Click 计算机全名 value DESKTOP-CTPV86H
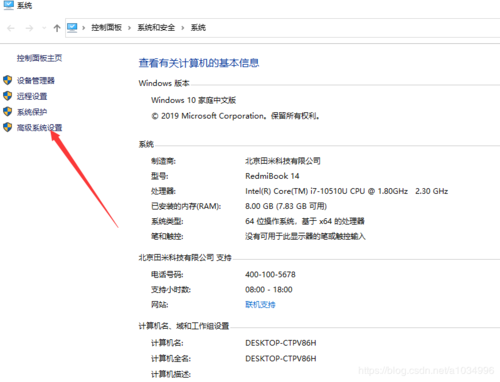This screenshot has height=382, width=500. pyautogui.click(x=281, y=359)
